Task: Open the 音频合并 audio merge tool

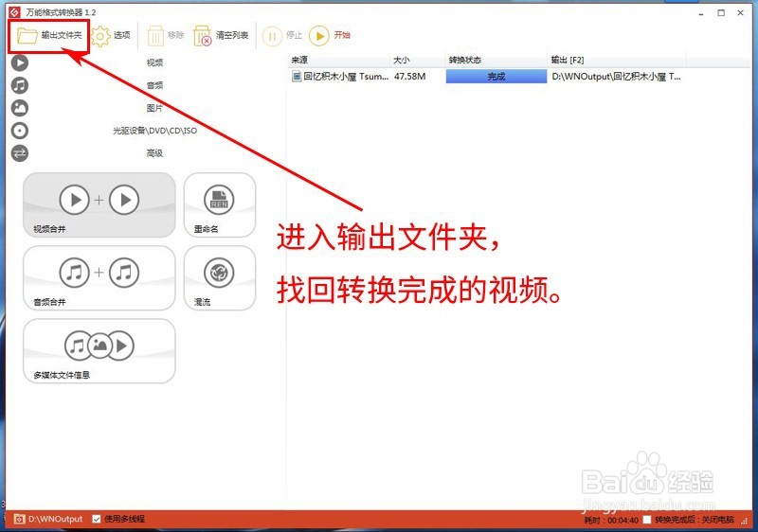Action: tap(99, 278)
